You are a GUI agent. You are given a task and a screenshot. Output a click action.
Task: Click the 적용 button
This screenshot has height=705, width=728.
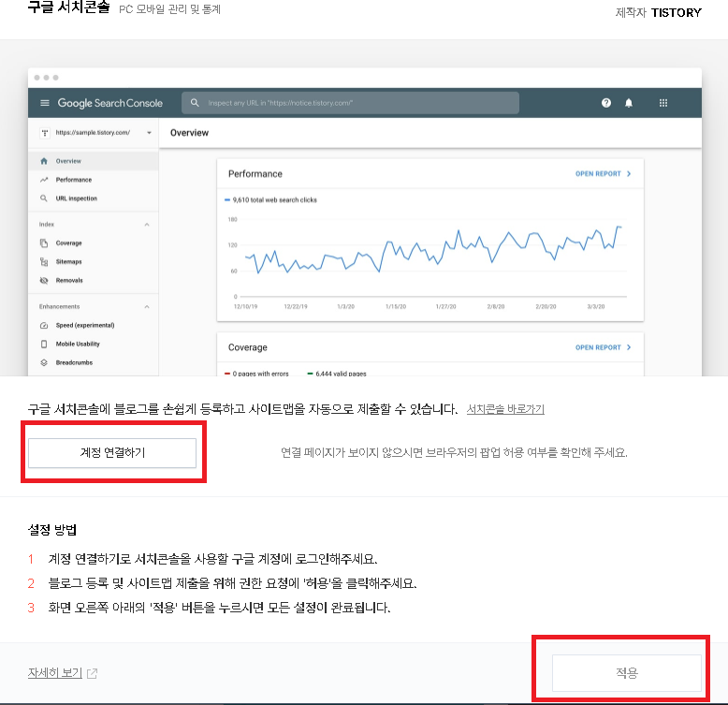tap(626, 672)
